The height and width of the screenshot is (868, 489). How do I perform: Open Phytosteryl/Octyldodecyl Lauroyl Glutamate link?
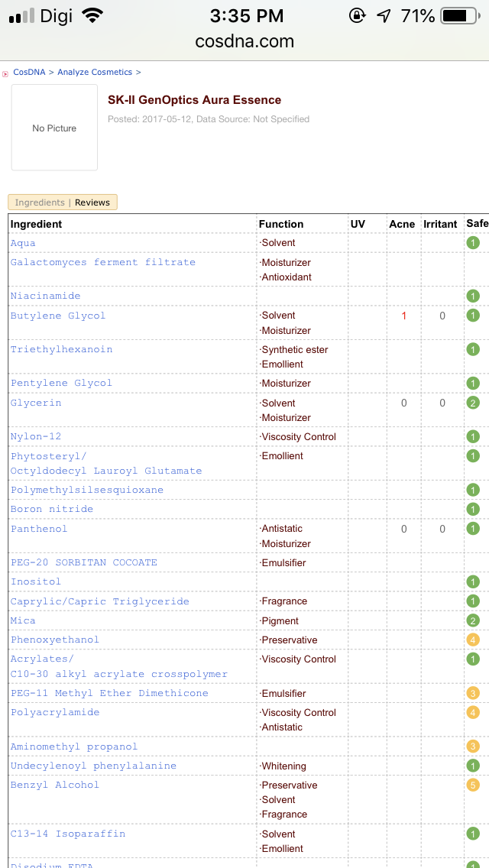point(106,463)
